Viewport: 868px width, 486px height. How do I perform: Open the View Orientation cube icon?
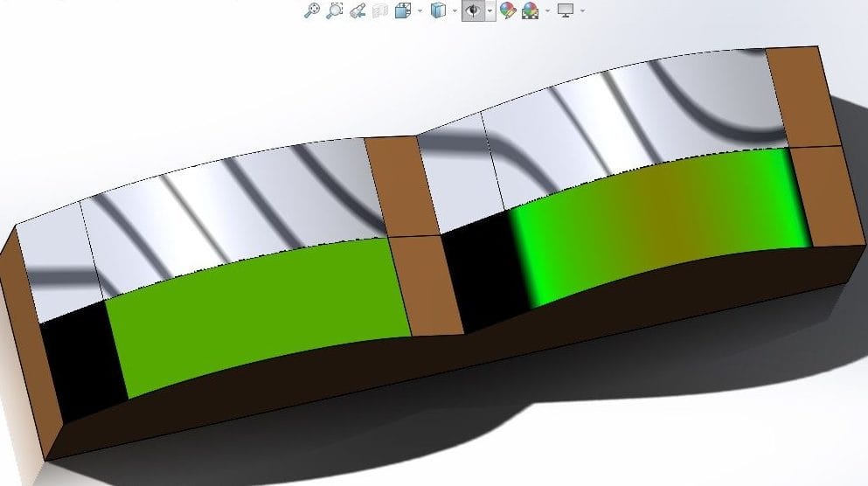point(403,10)
